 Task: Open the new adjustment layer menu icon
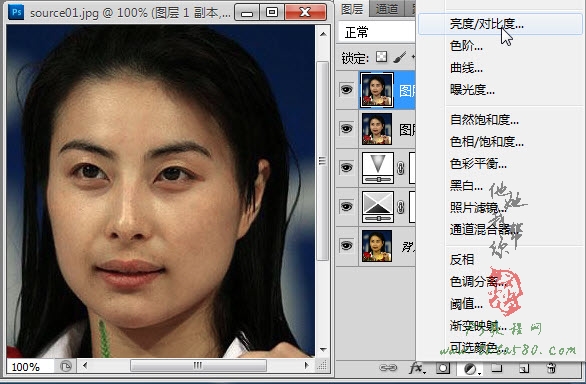(x=471, y=369)
